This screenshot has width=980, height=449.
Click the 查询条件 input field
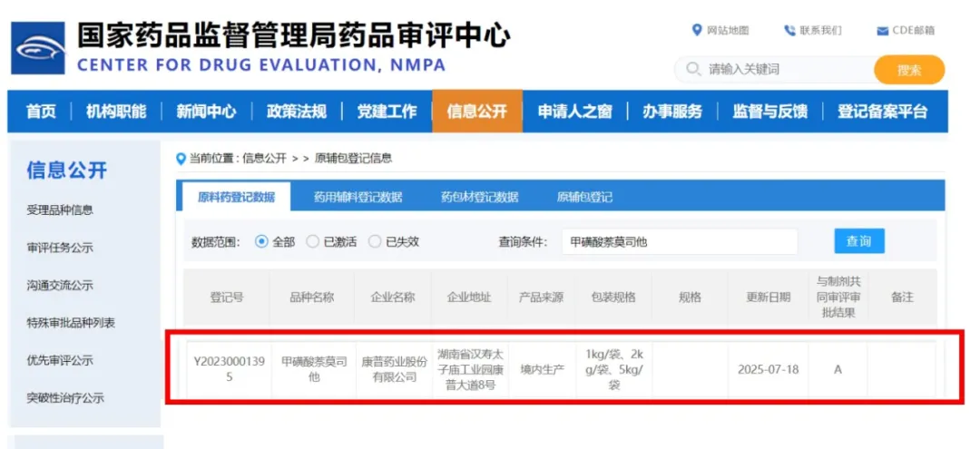(x=679, y=242)
